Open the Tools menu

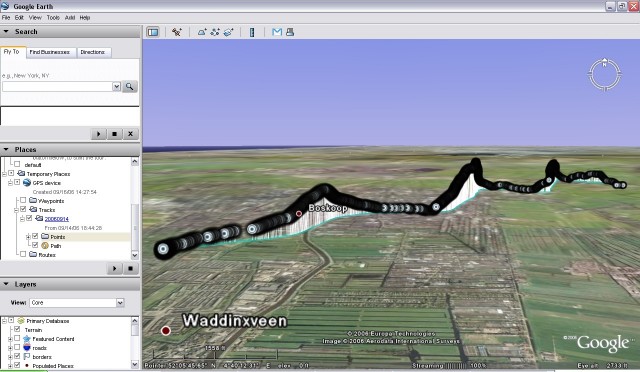point(53,18)
